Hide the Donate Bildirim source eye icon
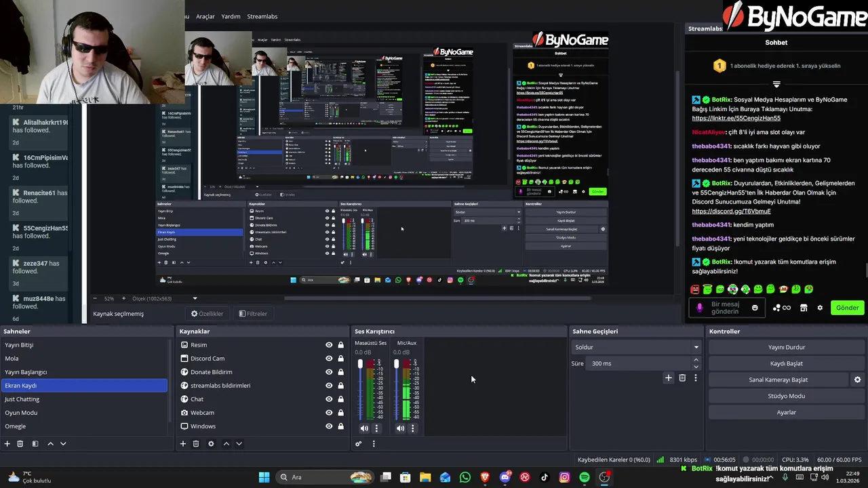The width and height of the screenshot is (868, 488). coord(329,372)
